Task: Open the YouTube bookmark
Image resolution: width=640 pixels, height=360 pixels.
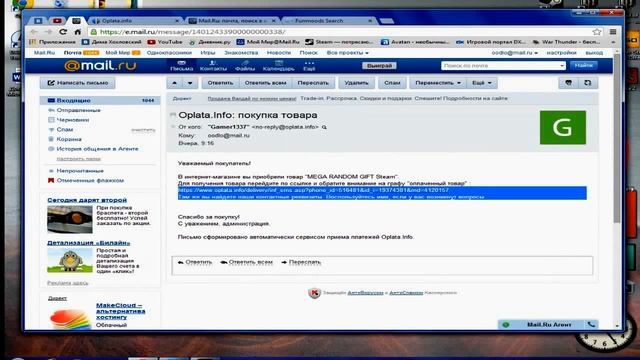Action: click(x=165, y=42)
